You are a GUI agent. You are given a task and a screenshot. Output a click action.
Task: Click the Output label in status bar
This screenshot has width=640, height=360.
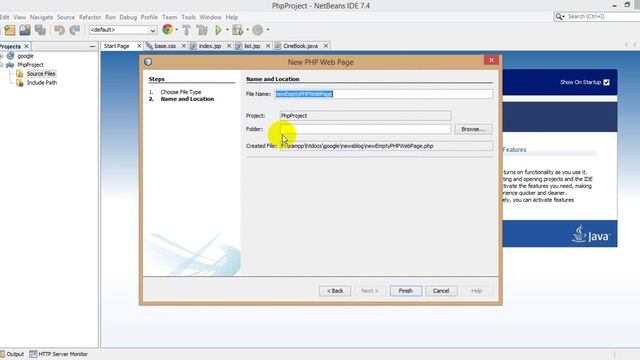[x=15, y=354]
